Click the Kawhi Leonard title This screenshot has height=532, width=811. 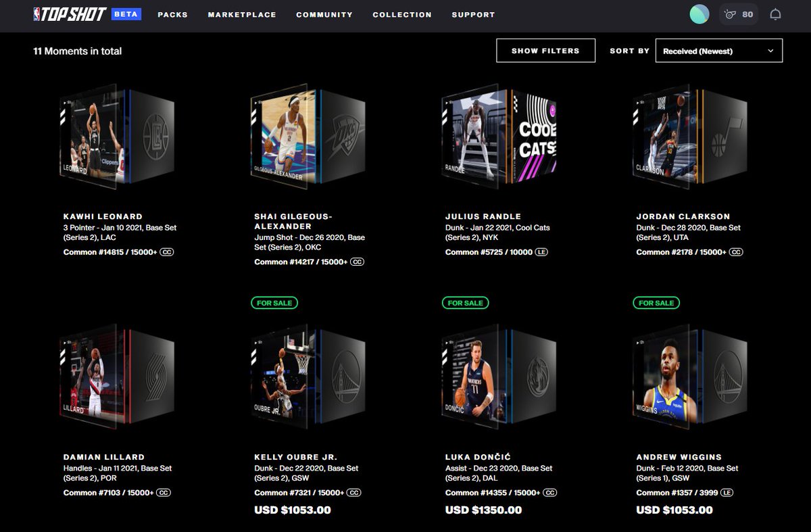coord(103,216)
